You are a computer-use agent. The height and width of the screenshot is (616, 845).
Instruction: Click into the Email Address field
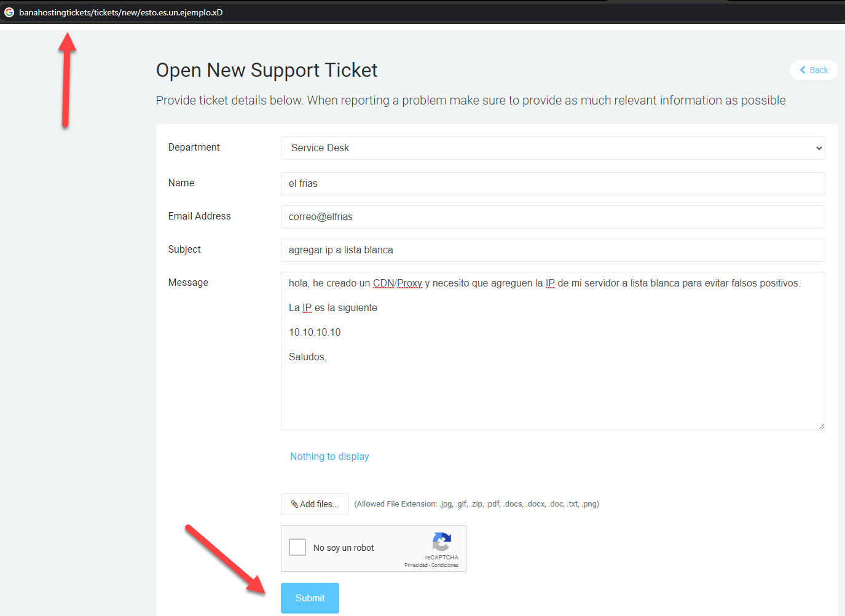[552, 217]
